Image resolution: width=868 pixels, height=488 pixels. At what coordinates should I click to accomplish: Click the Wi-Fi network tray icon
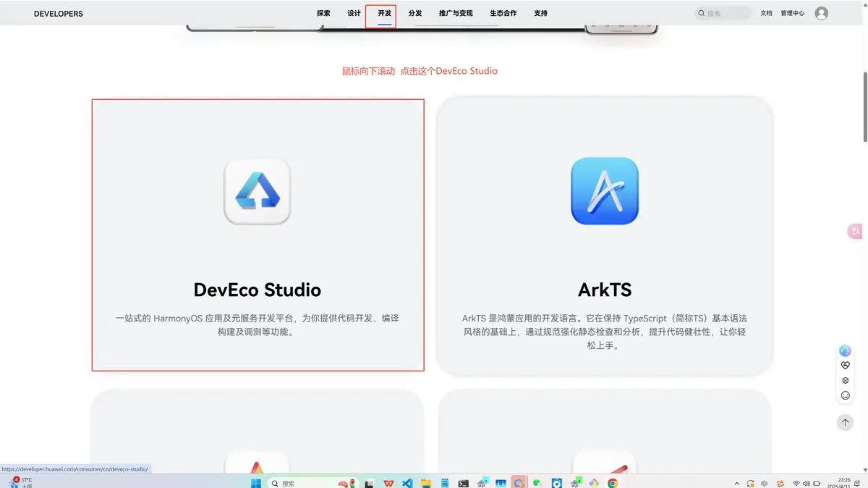[x=796, y=483]
